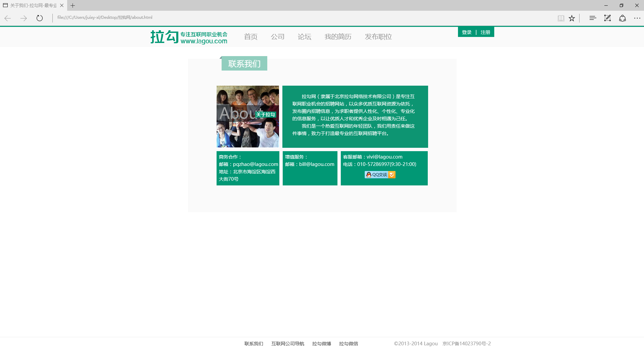Screen dimensions: 644x349
Task: Open the footer 互联网公司导航 link
Action: 288,344
